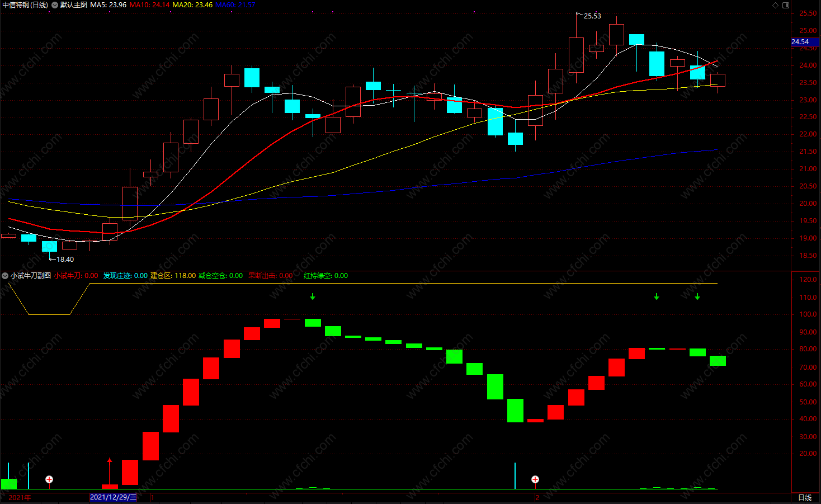Screen dimensions: 821x504
Task: Click the MA5: 23.96 indicator label
Action: coord(108,5)
